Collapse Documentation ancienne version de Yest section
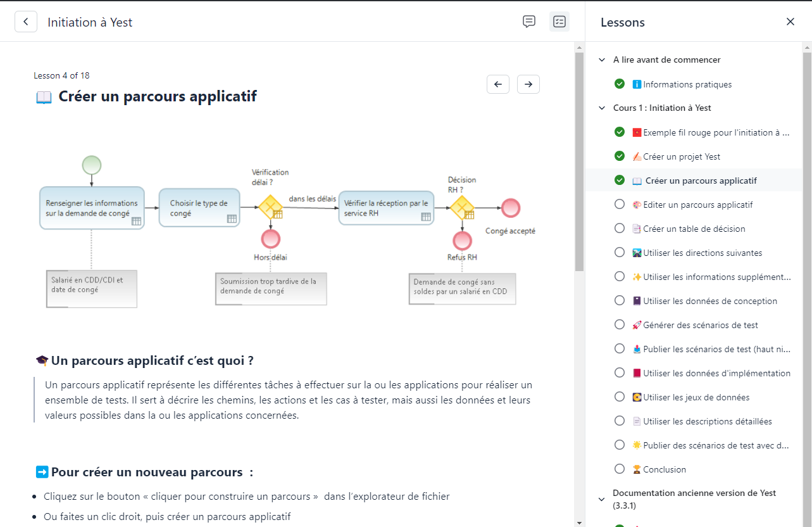The image size is (812, 527). [x=601, y=499]
